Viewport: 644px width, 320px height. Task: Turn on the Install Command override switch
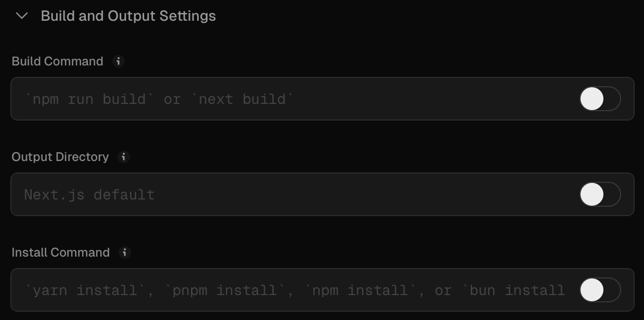point(600,290)
